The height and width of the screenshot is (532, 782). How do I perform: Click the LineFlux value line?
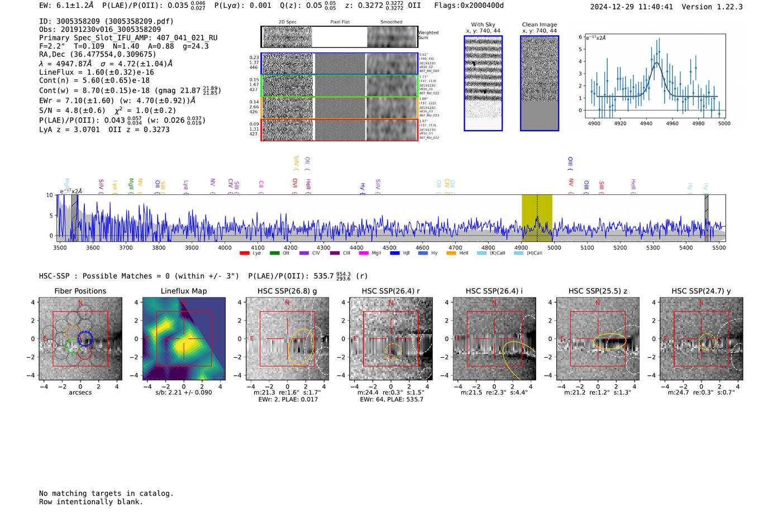tap(97, 72)
